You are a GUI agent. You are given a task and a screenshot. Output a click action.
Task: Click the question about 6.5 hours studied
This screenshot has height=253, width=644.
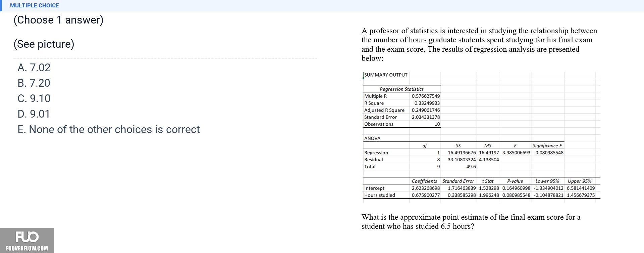[471, 222]
